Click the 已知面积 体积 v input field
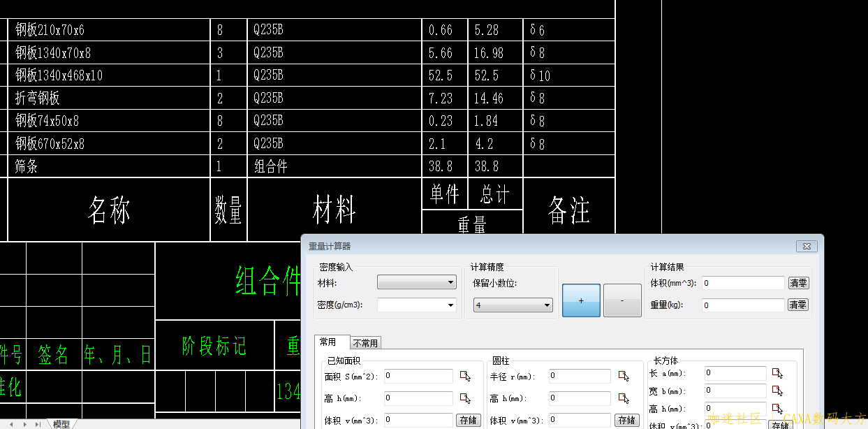868x429 pixels. tap(418, 421)
